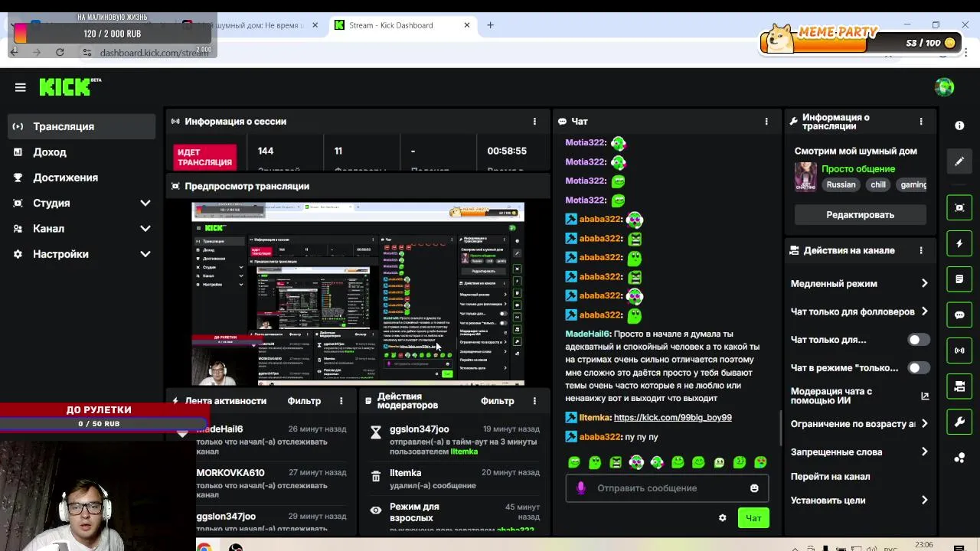Click Перейти на канал

(830, 477)
